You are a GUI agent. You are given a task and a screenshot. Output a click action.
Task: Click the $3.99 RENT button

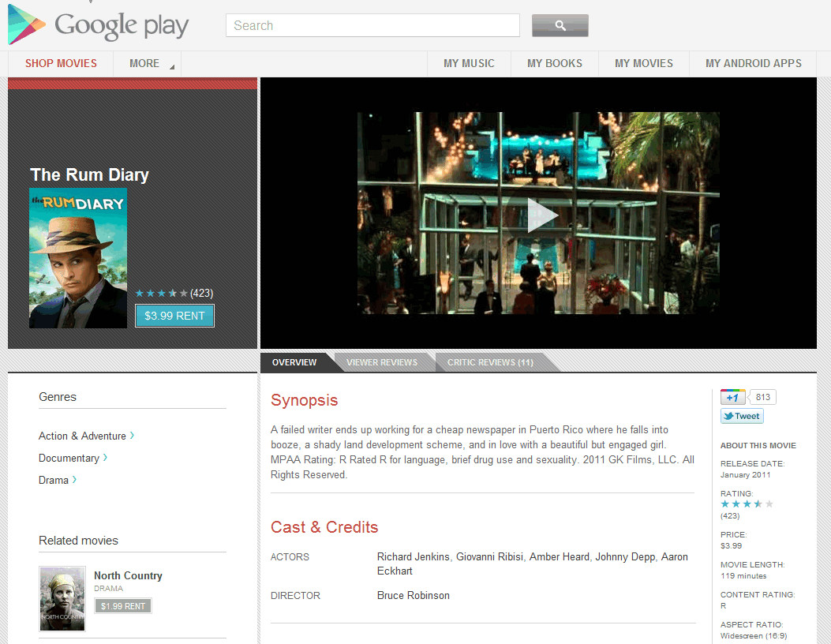[175, 316]
